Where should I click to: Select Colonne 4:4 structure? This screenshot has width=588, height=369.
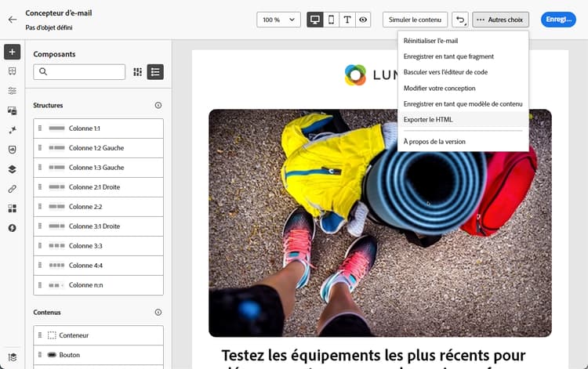point(98,266)
